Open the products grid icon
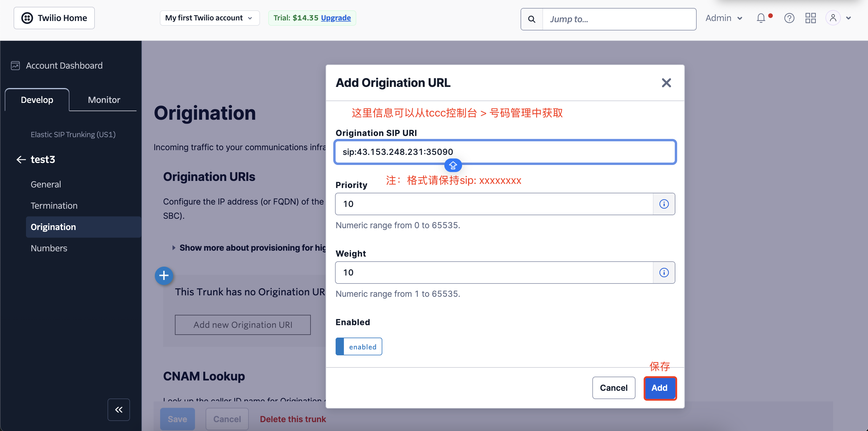The image size is (868, 431). click(810, 18)
